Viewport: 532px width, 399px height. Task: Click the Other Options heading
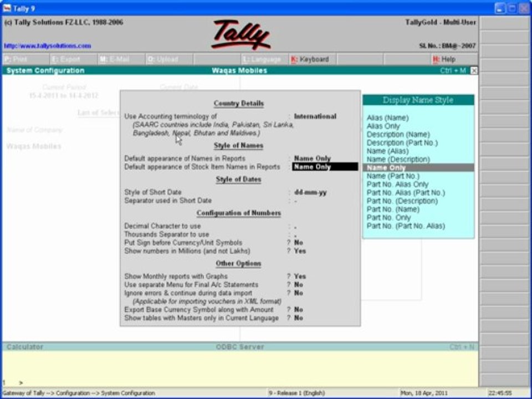[x=238, y=263]
